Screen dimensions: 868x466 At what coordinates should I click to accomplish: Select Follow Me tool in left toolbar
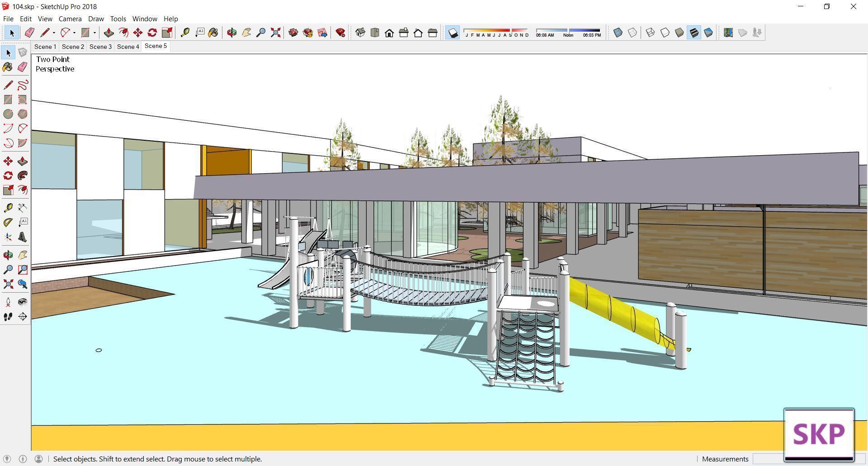(23, 176)
